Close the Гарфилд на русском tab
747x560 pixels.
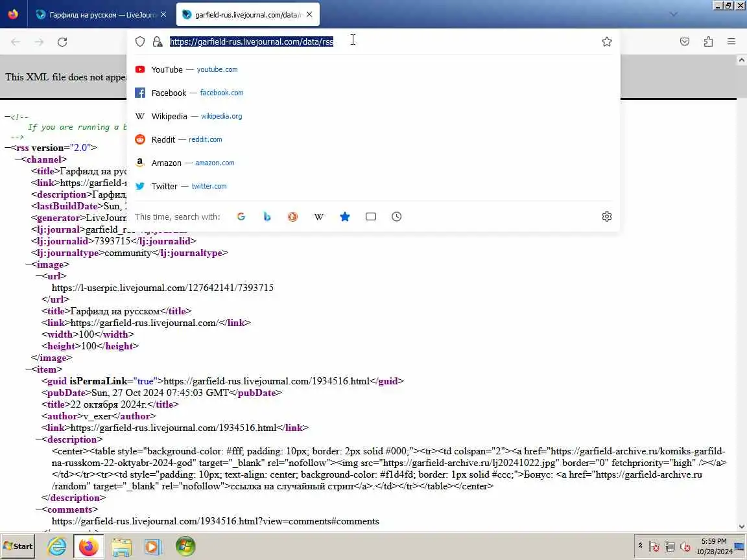coord(163,15)
